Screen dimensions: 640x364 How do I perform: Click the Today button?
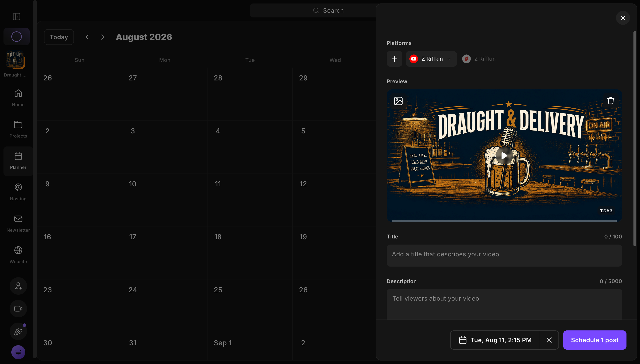coord(59,37)
